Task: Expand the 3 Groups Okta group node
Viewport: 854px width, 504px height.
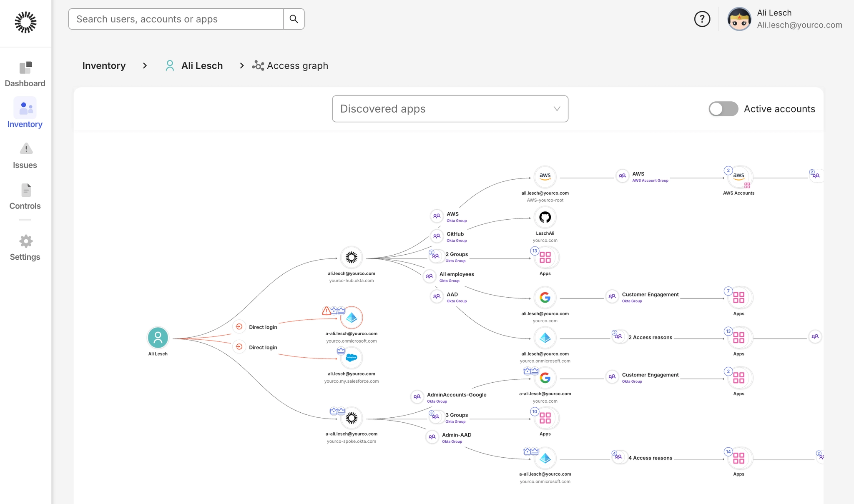Action: (x=436, y=416)
